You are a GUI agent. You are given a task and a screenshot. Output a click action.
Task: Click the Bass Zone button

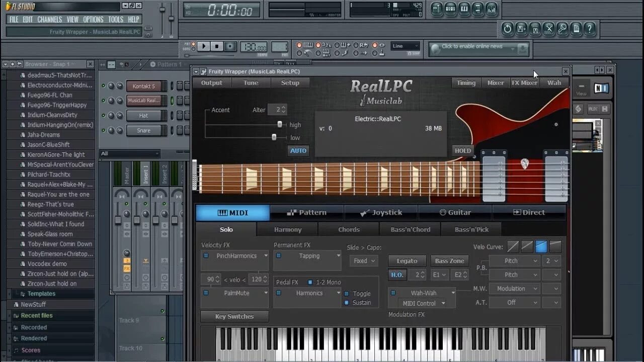click(x=449, y=261)
